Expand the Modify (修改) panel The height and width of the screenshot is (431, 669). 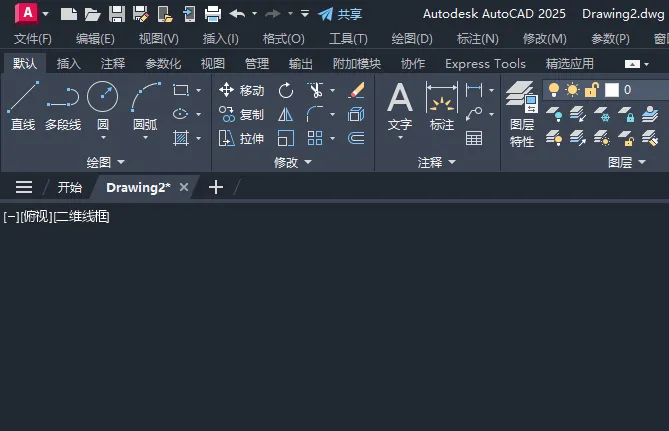pyautogui.click(x=293, y=162)
